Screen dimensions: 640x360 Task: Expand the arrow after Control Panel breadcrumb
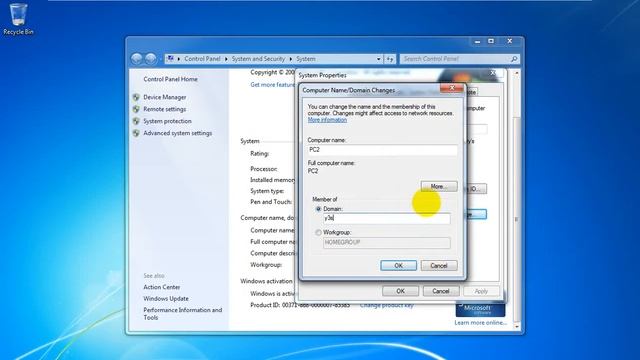tap(226, 59)
